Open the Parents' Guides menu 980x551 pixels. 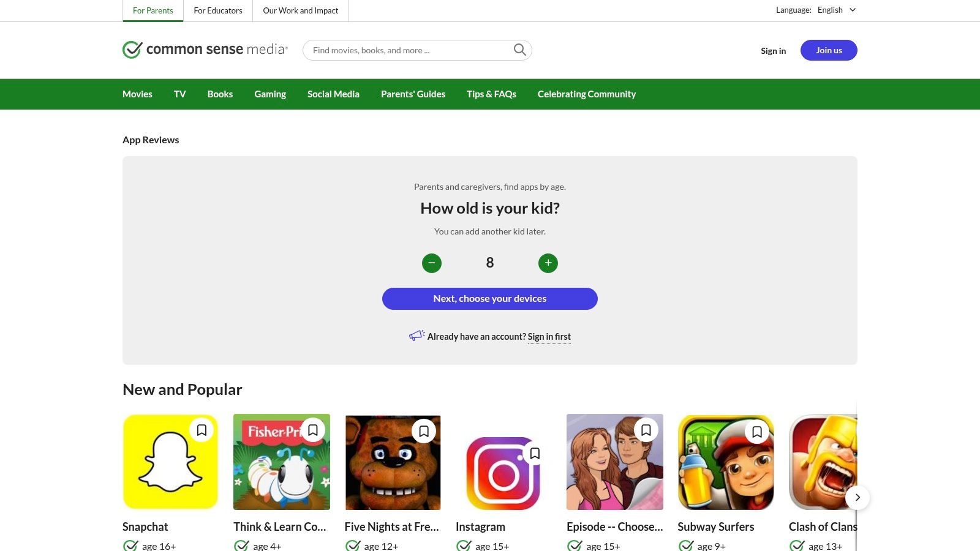tap(413, 94)
